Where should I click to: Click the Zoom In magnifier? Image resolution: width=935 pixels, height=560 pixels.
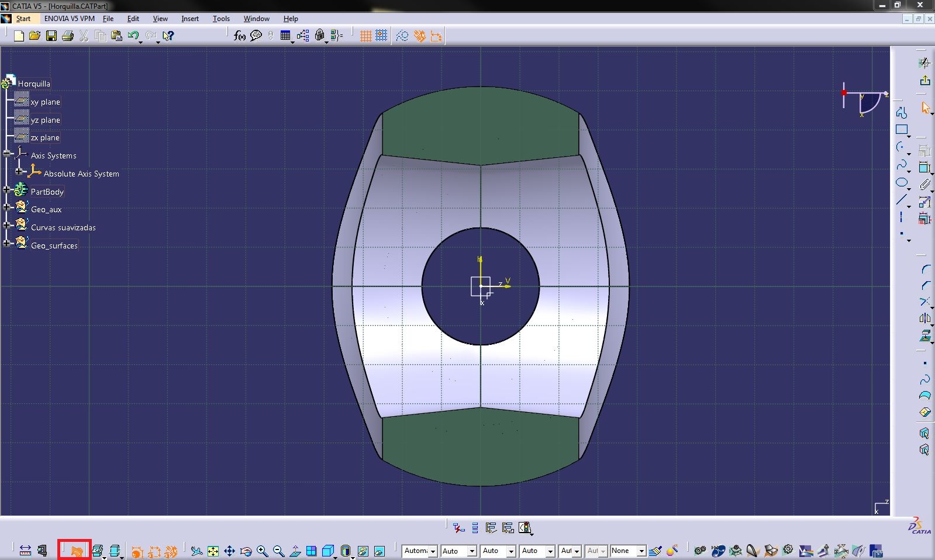(262, 551)
